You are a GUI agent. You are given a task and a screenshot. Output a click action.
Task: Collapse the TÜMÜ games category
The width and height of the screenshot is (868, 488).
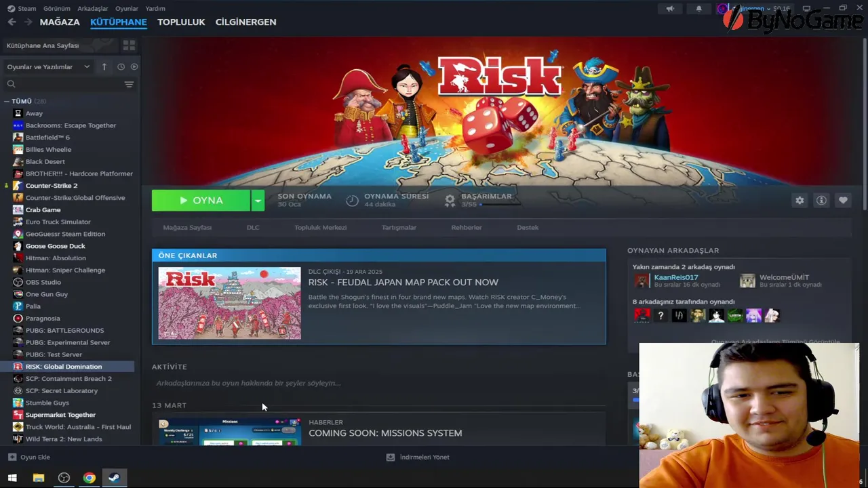click(x=7, y=101)
